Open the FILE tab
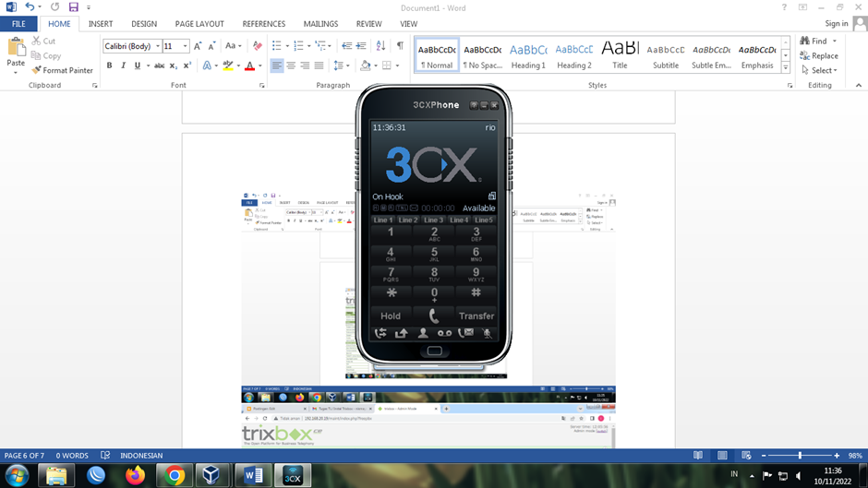The image size is (868, 488). (18, 24)
